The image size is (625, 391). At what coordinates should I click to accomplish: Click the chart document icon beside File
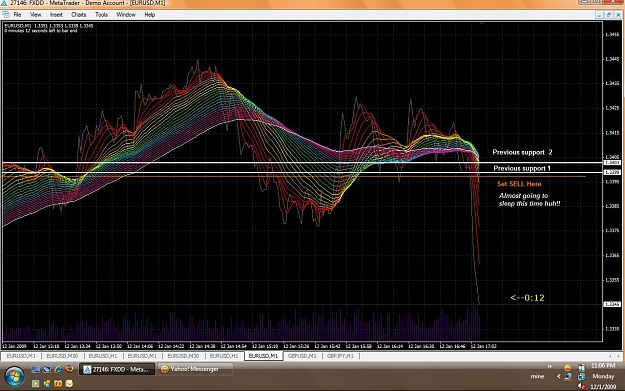tap(6, 15)
